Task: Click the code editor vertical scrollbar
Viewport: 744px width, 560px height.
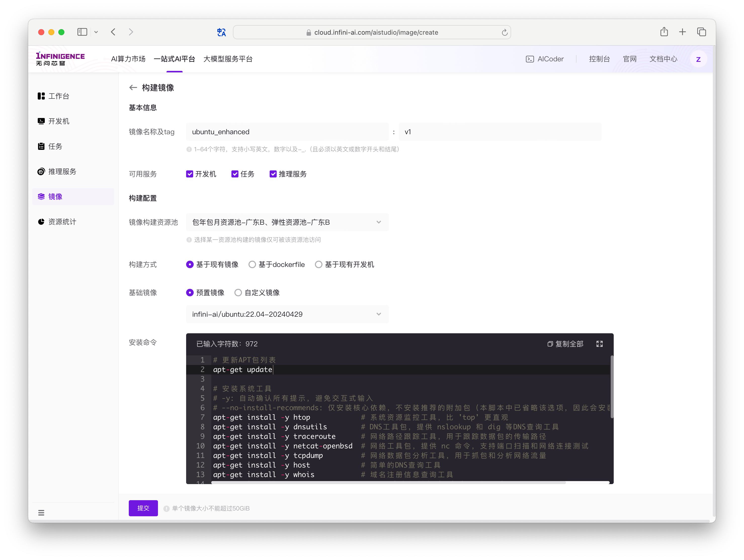Action: click(x=612, y=387)
